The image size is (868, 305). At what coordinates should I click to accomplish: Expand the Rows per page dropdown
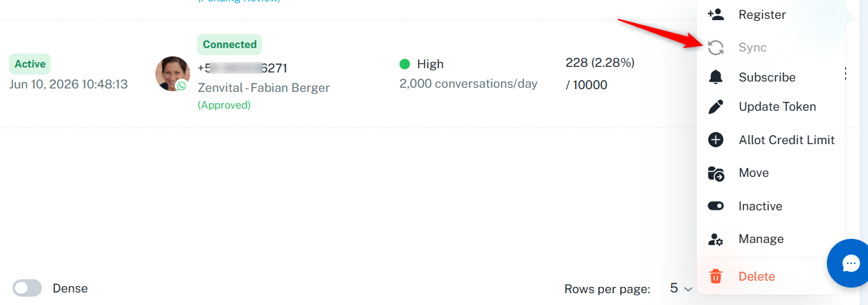tap(681, 288)
